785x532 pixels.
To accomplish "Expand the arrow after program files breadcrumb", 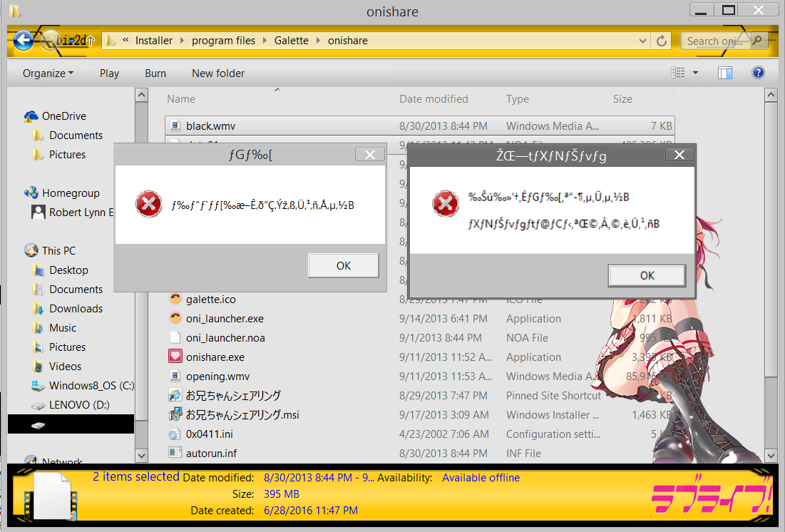I will click(265, 41).
